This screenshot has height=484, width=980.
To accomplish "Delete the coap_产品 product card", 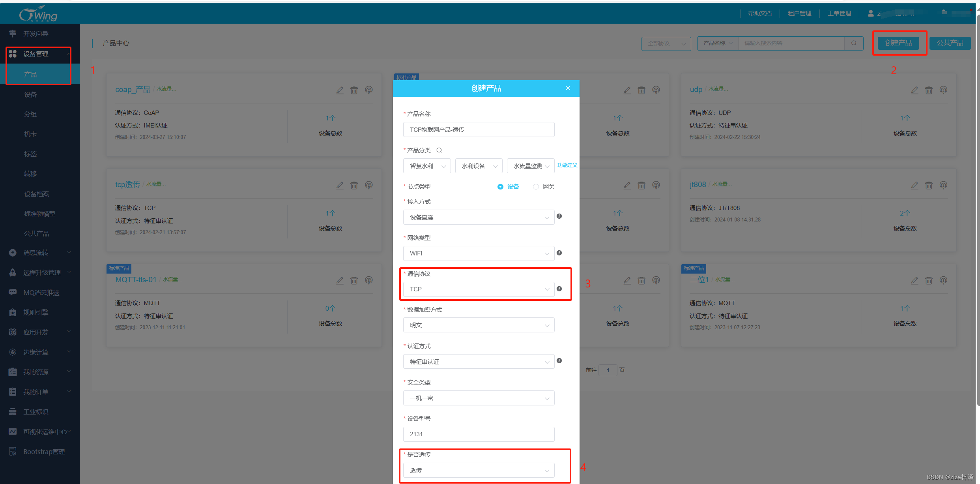I will click(354, 90).
